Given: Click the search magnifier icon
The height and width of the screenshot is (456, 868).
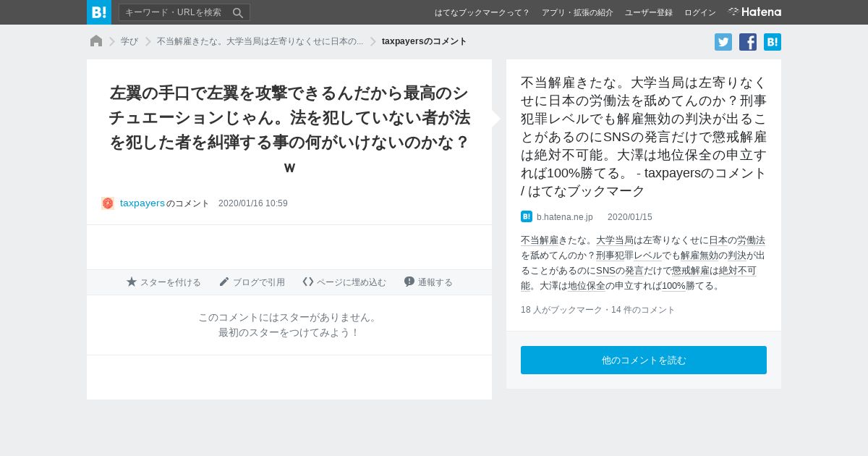Looking at the screenshot, I should click(238, 12).
